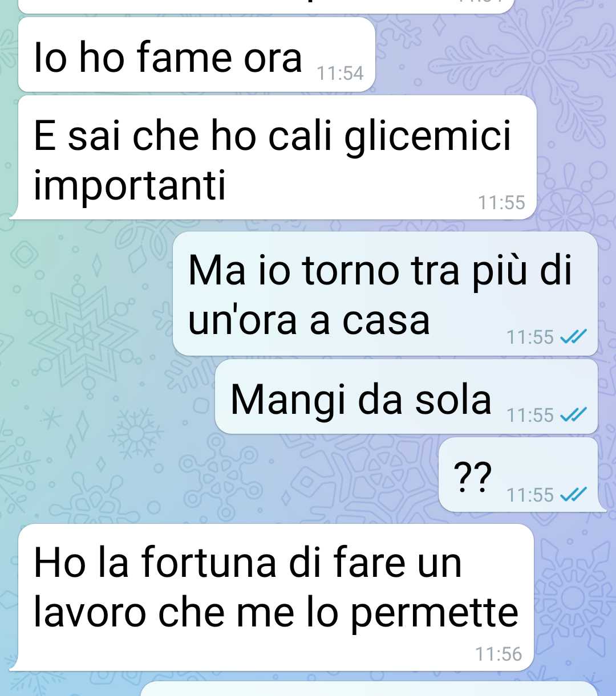Tap the double-check icon beside '??' message

[x=573, y=494]
